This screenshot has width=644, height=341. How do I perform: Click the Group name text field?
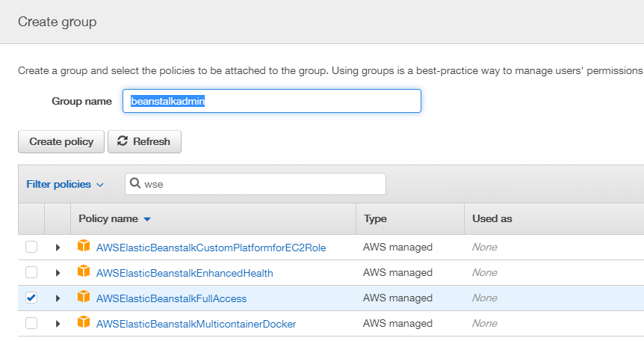click(272, 101)
